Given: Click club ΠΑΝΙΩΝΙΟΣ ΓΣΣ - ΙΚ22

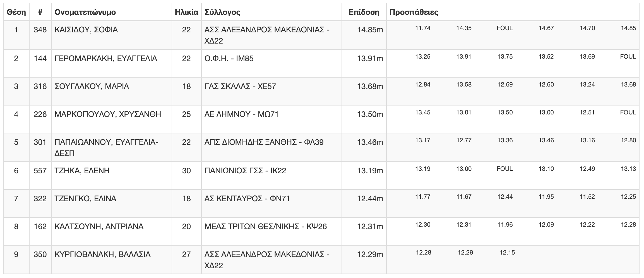Looking at the screenshot, I should click(x=245, y=171).
